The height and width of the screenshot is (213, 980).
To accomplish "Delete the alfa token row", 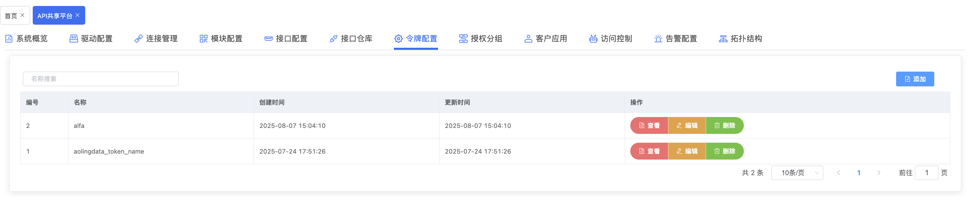I will click(x=724, y=126).
